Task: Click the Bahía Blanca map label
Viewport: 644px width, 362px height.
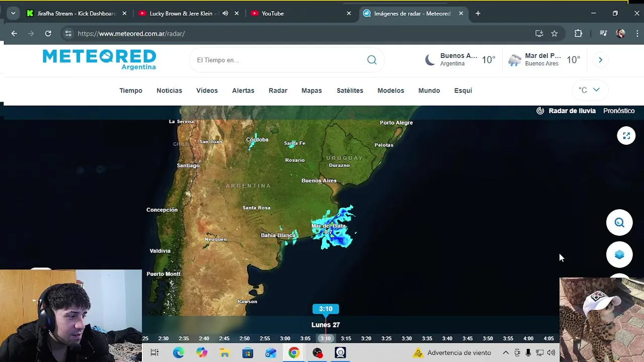Action: click(278, 235)
